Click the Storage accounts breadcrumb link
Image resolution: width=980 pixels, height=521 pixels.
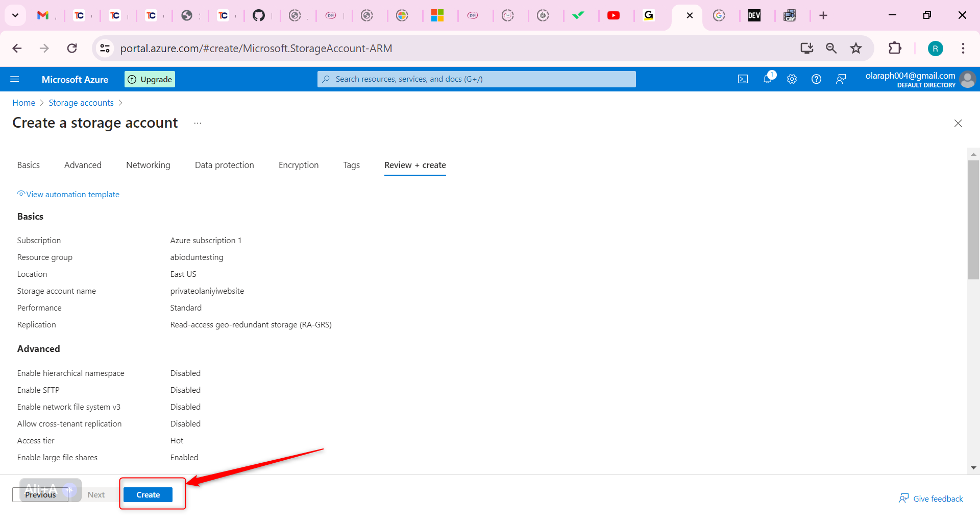pyautogui.click(x=81, y=102)
